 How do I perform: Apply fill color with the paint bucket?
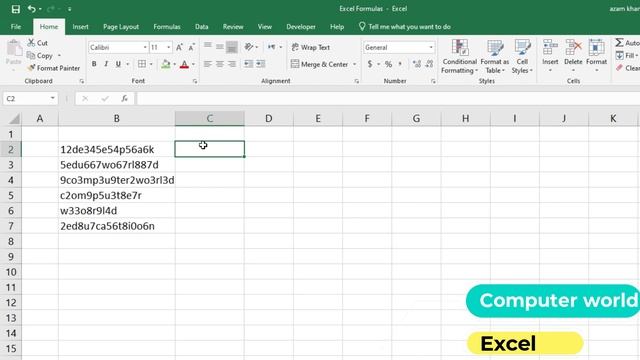point(166,64)
